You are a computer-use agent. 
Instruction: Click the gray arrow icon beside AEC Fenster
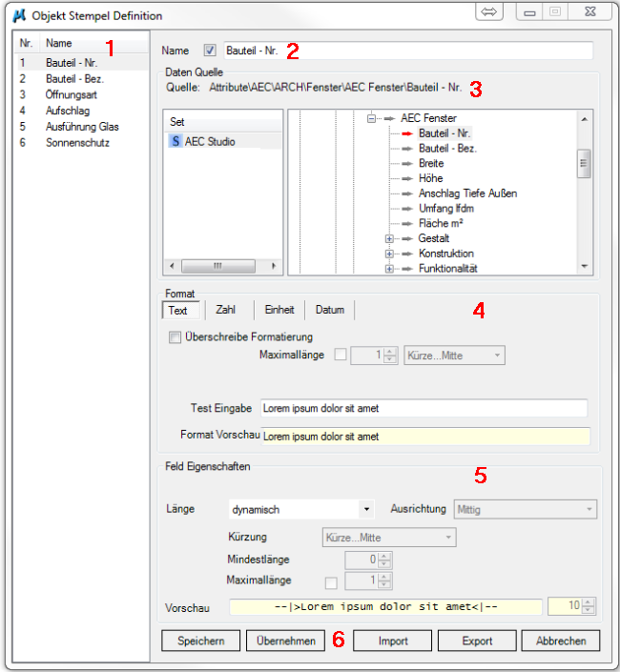click(389, 119)
